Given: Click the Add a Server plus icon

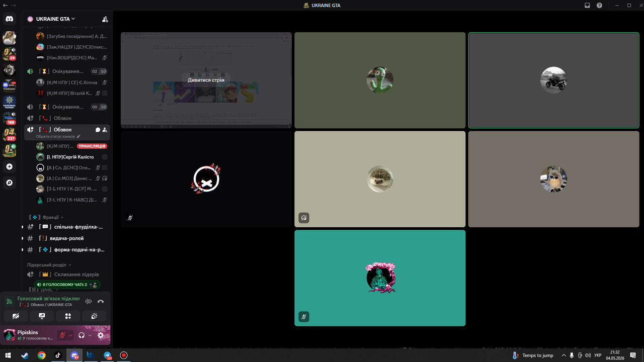Looking at the screenshot, I should 9,166.
